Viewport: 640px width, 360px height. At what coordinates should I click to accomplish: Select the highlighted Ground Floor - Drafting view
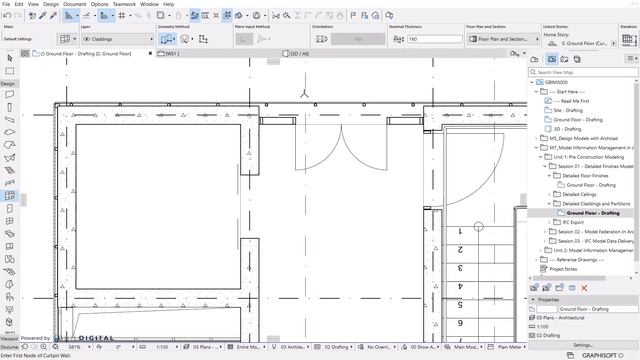593,213
